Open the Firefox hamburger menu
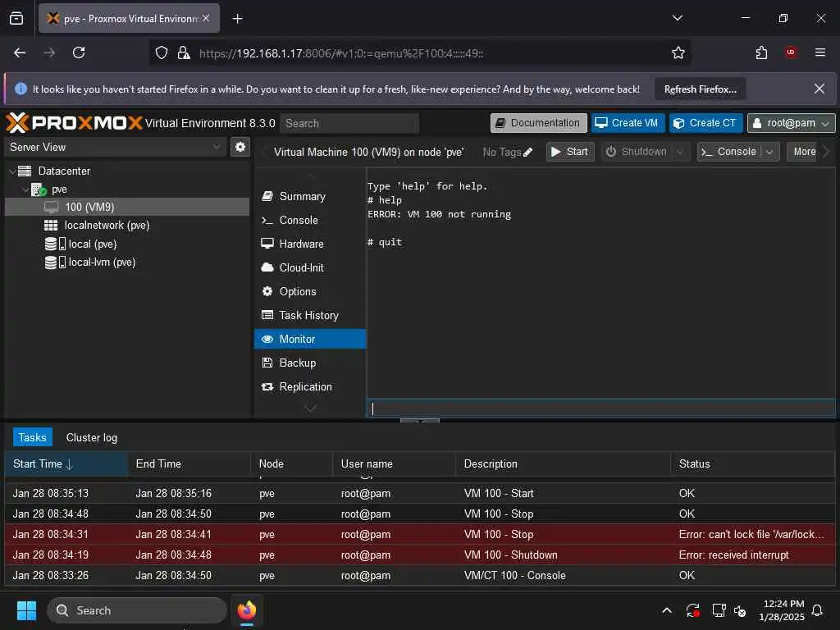The image size is (840, 630). (x=820, y=52)
